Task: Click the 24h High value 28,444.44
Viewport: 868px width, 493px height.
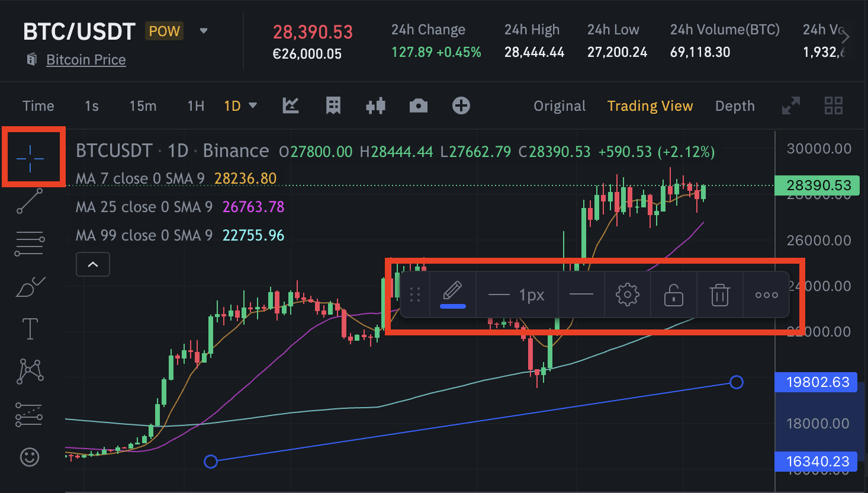Action: pos(535,52)
